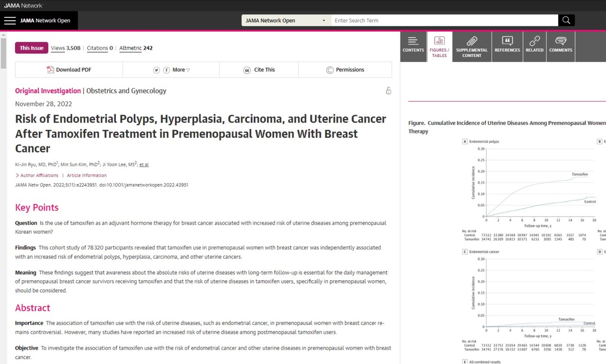
Task: Show remaining authors via et al link
Action: (144, 164)
